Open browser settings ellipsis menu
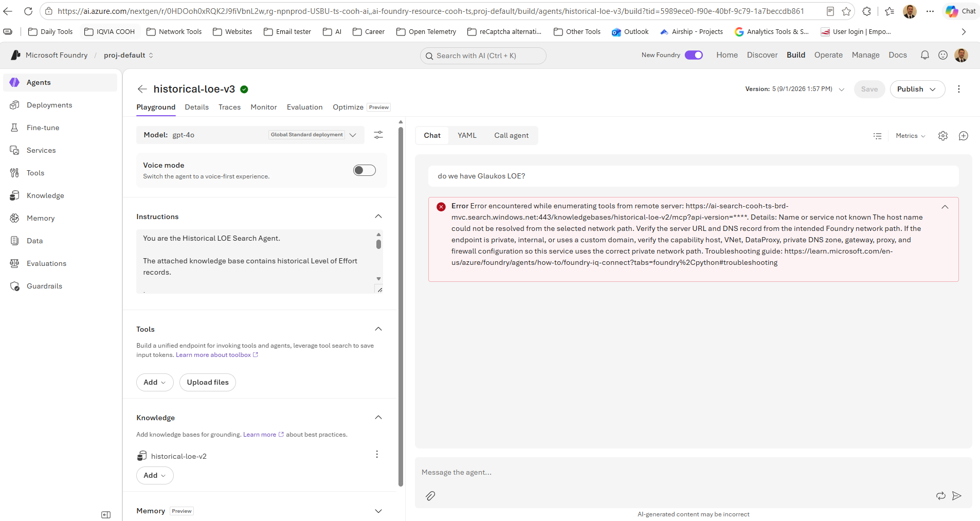The width and height of the screenshot is (980, 521). pyautogui.click(x=930, y=11)
